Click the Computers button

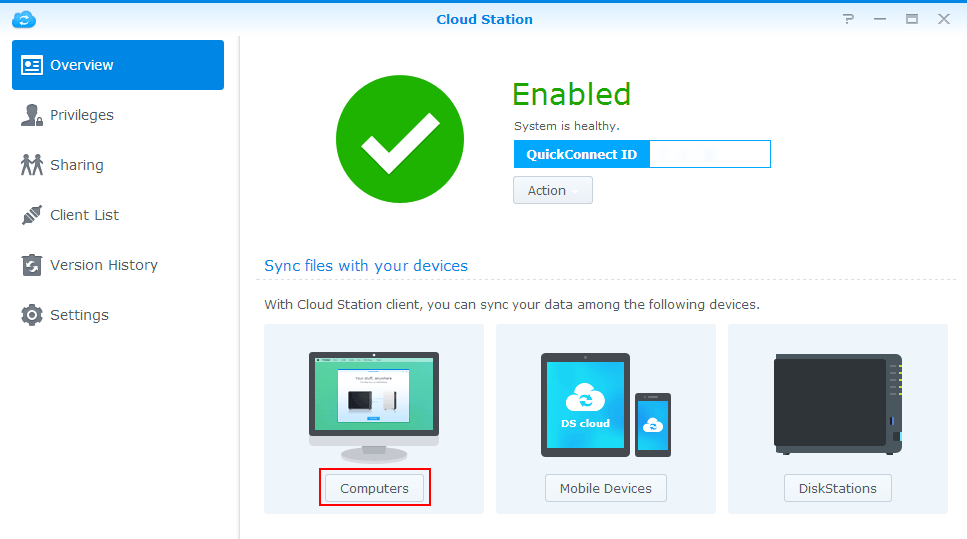[374, 488]
